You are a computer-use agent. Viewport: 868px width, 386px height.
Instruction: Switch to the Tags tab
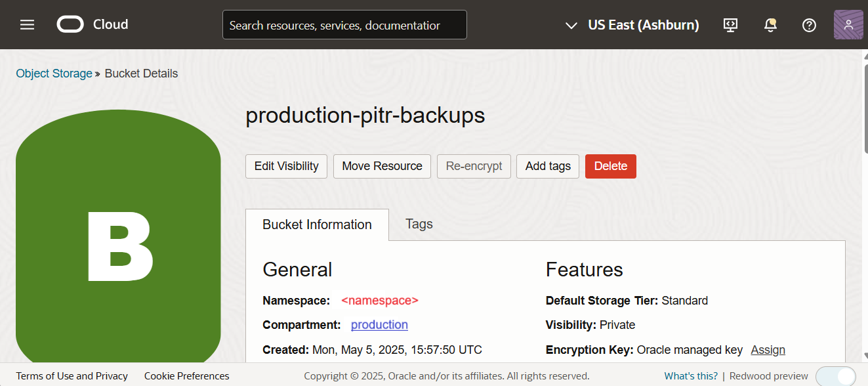tap(419, 224)
